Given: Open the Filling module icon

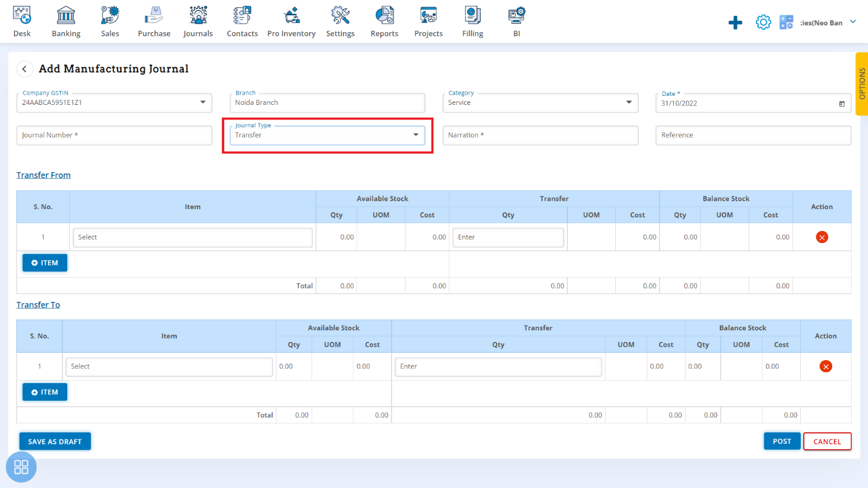Looking at the screenshot, I should [473, 15].
